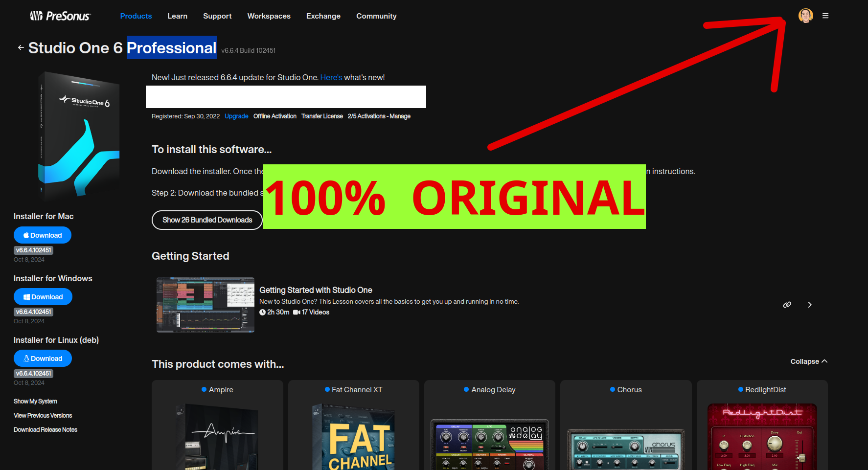Click the Windows version tag v6.6.4.102451
868x470 pixels.
(33, 312)
